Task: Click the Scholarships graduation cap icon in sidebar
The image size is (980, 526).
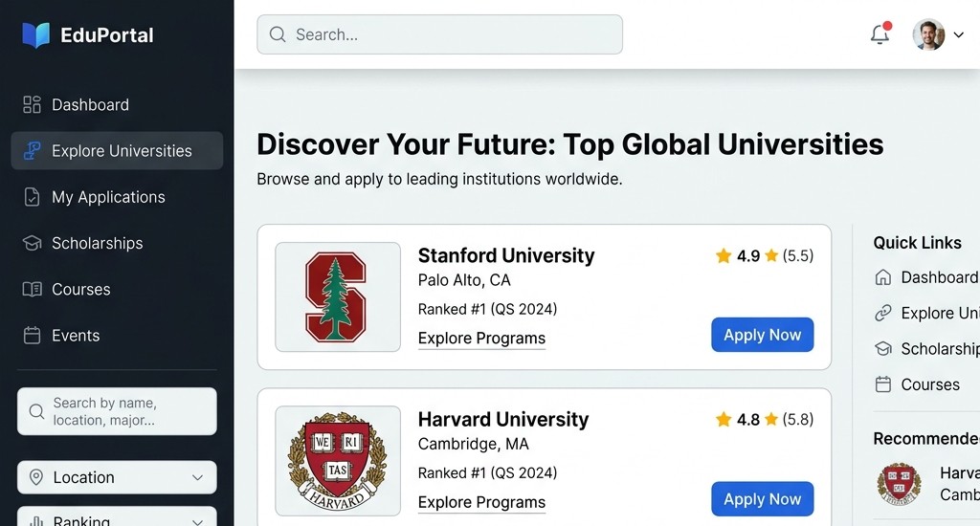Action: (32, 243)
